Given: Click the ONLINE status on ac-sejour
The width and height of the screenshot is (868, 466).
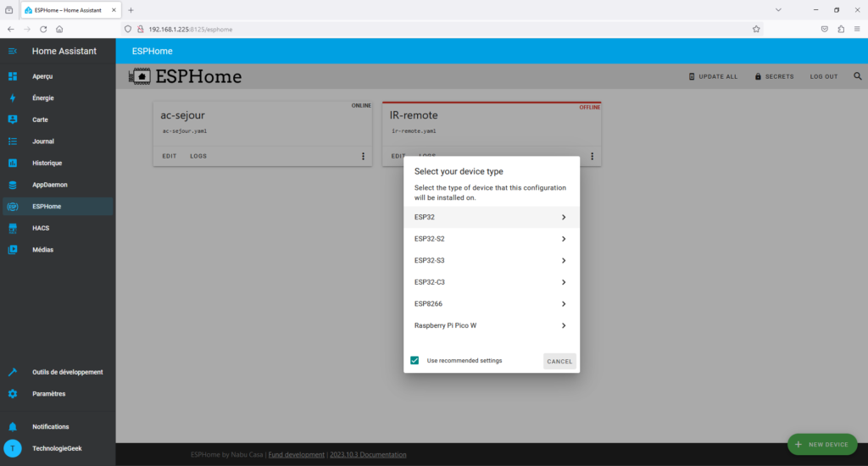Looking at the screenshot, I should [x=361, y=106].
